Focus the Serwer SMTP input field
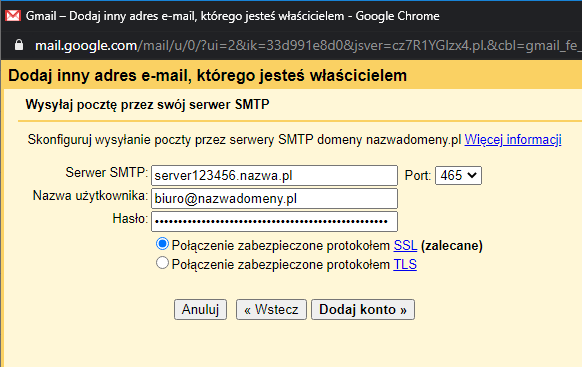Screen dimensions: 582x367 coord(274,176)
